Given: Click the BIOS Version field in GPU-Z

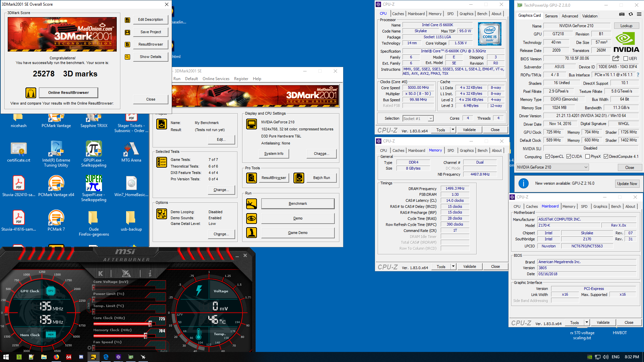Looking at the screenshot, I should pos(577,59).
